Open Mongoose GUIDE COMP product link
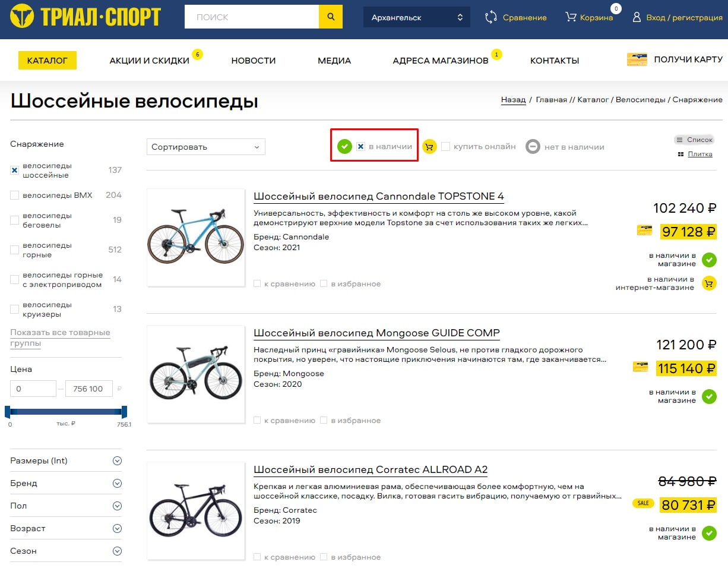This screenshot has width=728, height=568. pyautogui.click(x=376, y=333)
